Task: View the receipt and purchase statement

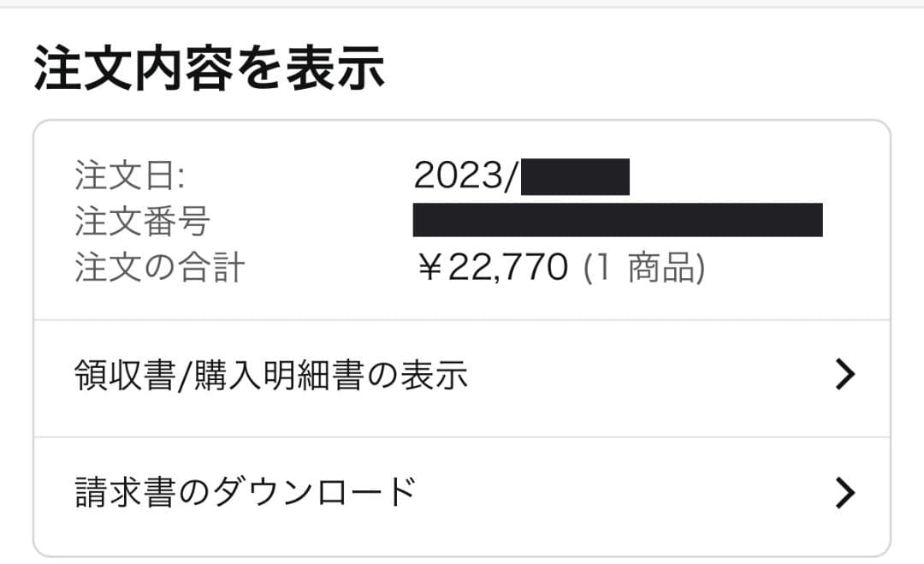Action: pyautogui.click(x=270, y=373)
